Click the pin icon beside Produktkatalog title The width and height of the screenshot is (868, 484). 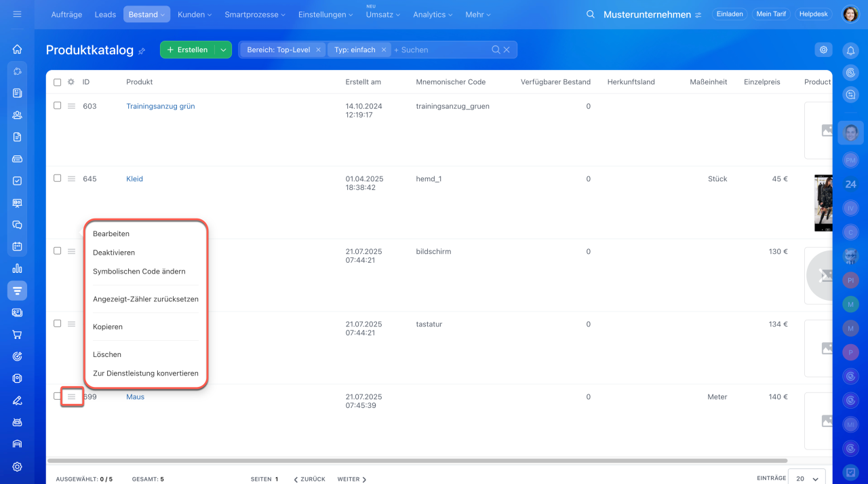tap(142, 51)
